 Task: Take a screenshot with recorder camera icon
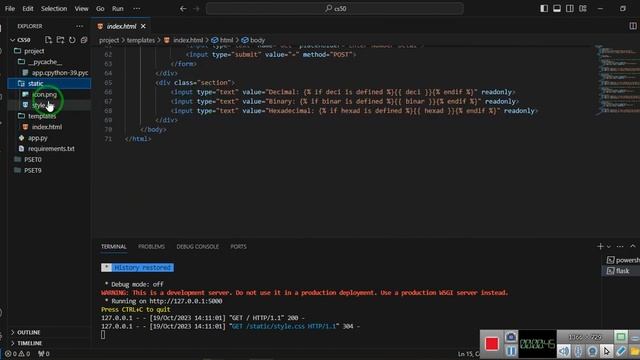coord(511,337)
